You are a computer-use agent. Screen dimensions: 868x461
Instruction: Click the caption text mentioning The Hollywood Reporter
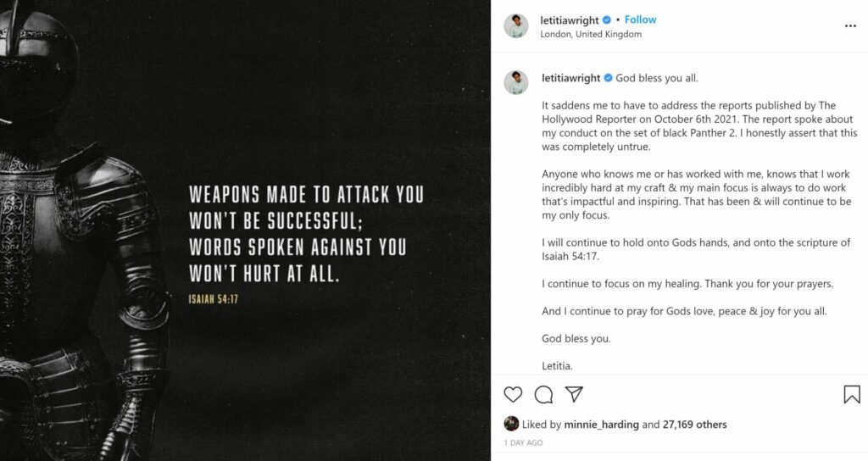[688, 119]
